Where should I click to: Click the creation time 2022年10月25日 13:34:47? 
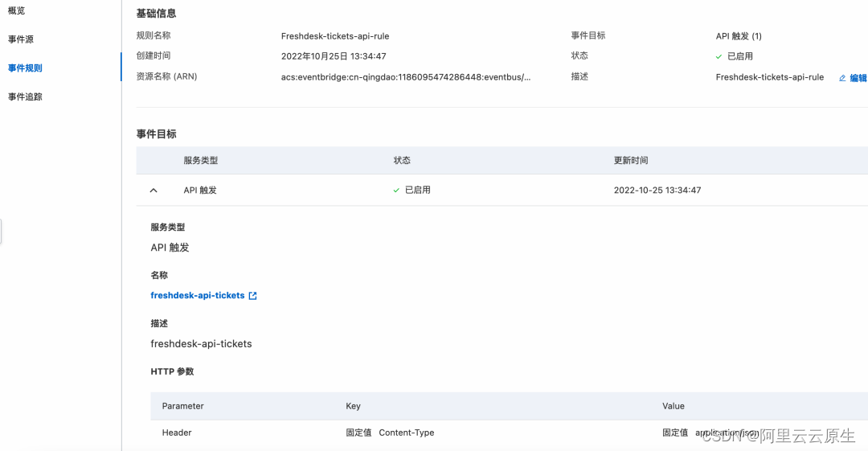(x=334, y=56)
